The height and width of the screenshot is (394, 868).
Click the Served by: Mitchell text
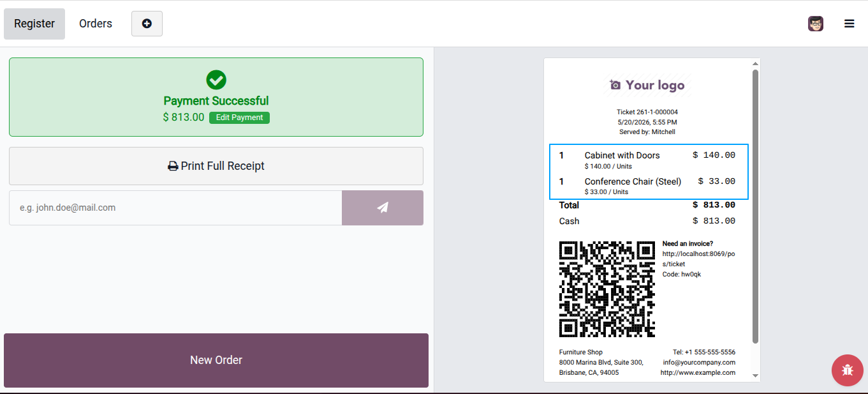647,132
